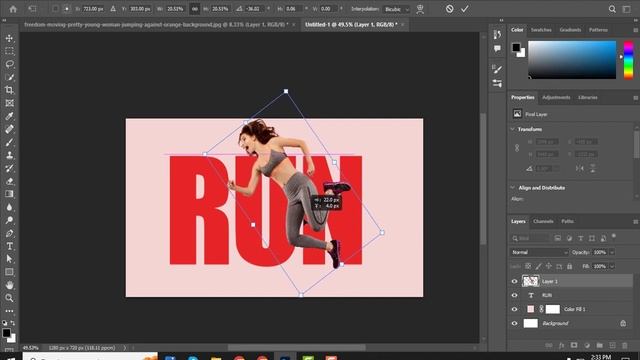Select the Pen tool
Screen dimensions: 640x360
(x=9, y=233)
